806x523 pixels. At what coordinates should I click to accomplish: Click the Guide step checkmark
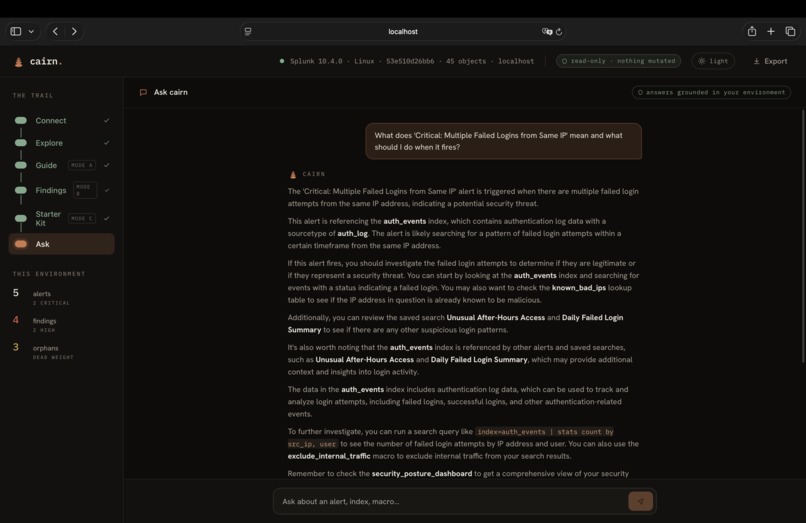point(106,165)
